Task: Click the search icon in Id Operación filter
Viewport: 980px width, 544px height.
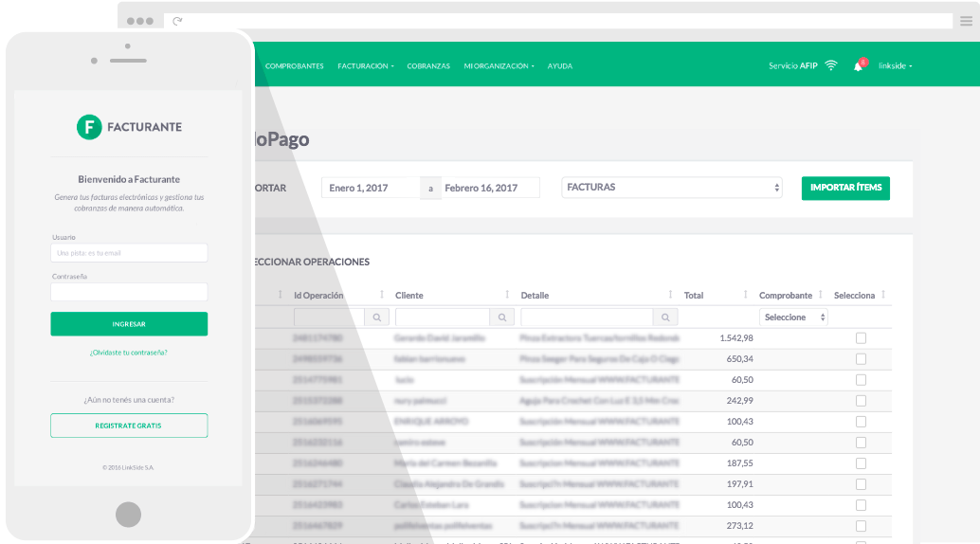Action: 376,317
